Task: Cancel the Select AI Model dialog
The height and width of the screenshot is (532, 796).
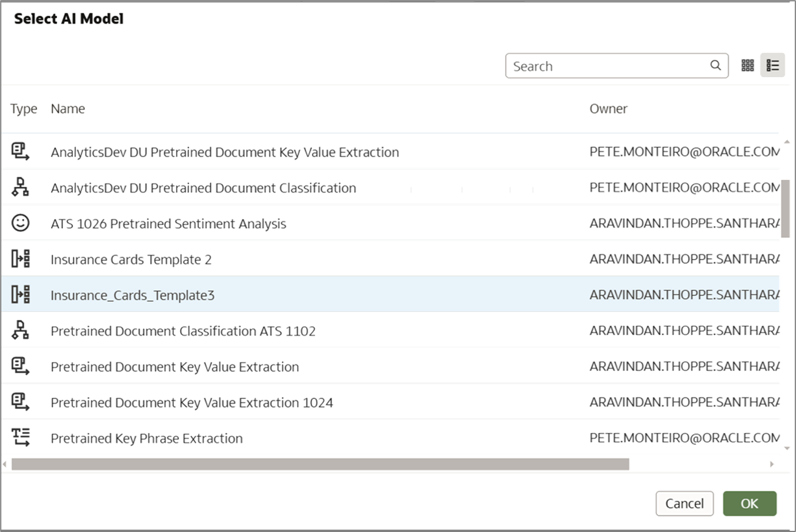Action: click(x=684, y=504)
